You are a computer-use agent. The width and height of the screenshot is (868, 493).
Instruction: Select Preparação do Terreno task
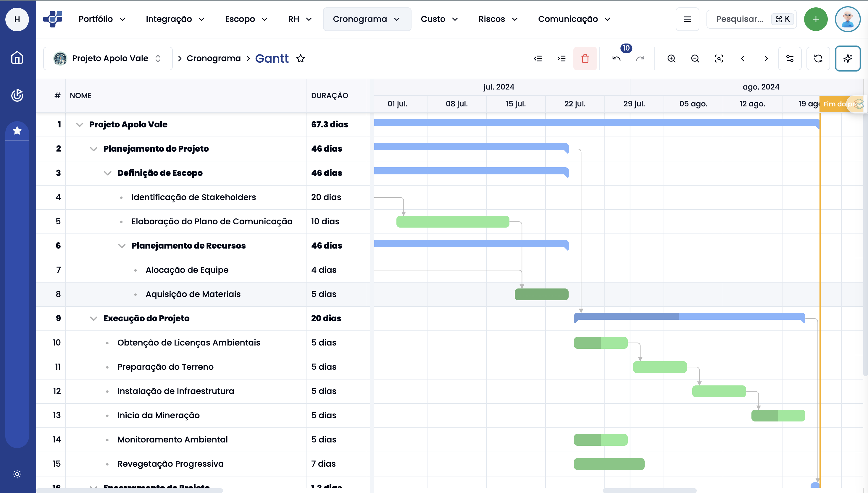click(165, 367)
